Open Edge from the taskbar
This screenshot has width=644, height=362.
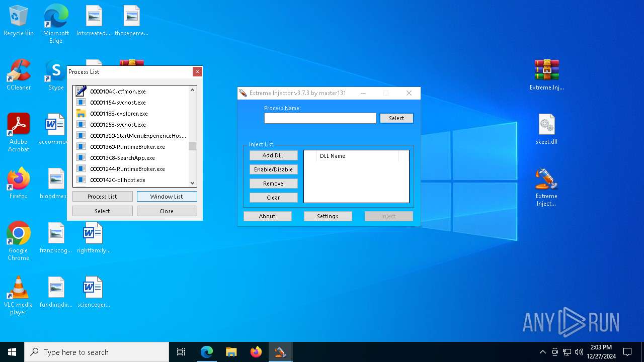[x=207, y=352]
